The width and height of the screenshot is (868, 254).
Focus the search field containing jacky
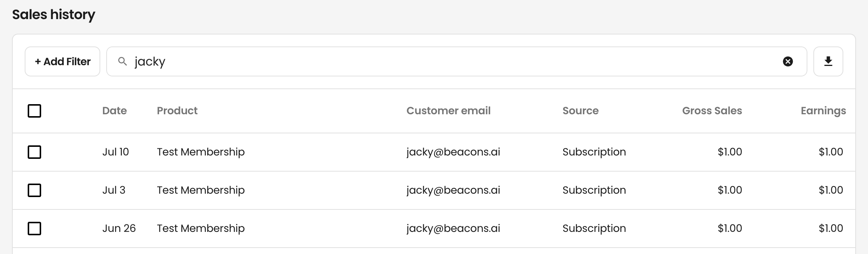coord(456,61)
